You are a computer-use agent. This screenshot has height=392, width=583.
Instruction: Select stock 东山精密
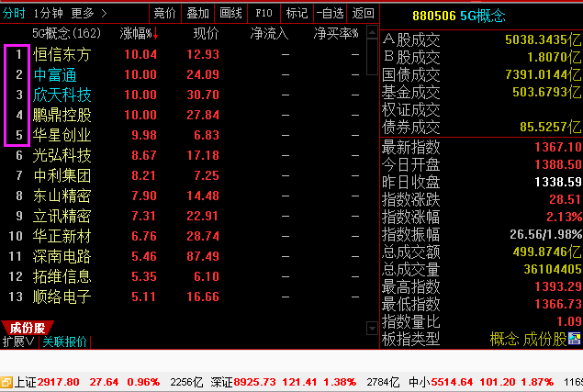pyautogui.click(x=62, y=196)
